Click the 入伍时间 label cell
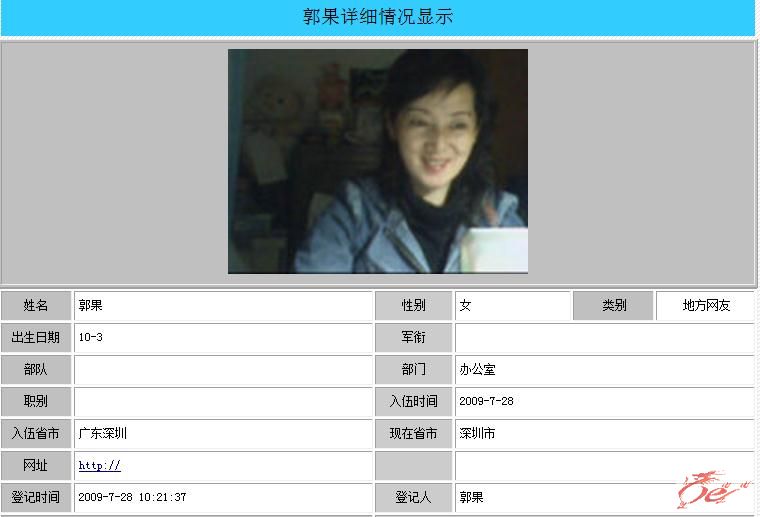760x517 pixels. 413,401
